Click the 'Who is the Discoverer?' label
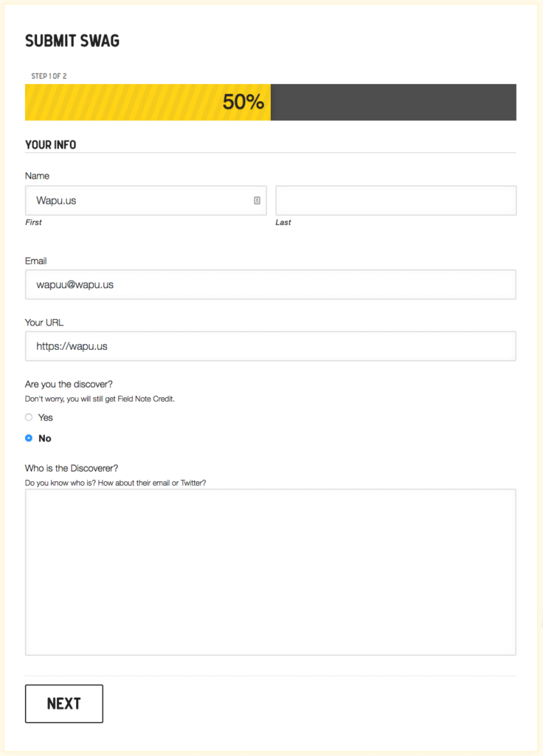This screenshot has width=543, height=756. 72,468
